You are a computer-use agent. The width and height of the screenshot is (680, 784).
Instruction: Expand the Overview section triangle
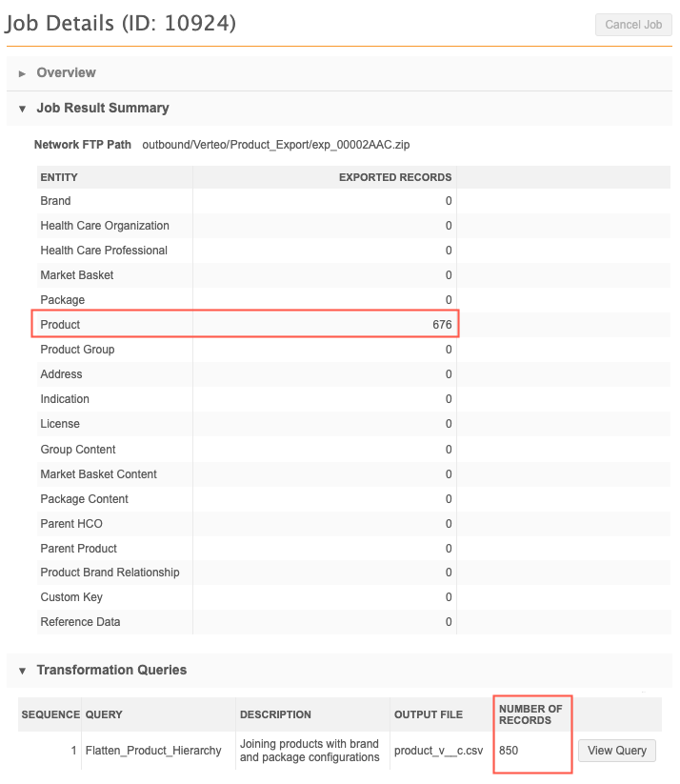(22, 73)
